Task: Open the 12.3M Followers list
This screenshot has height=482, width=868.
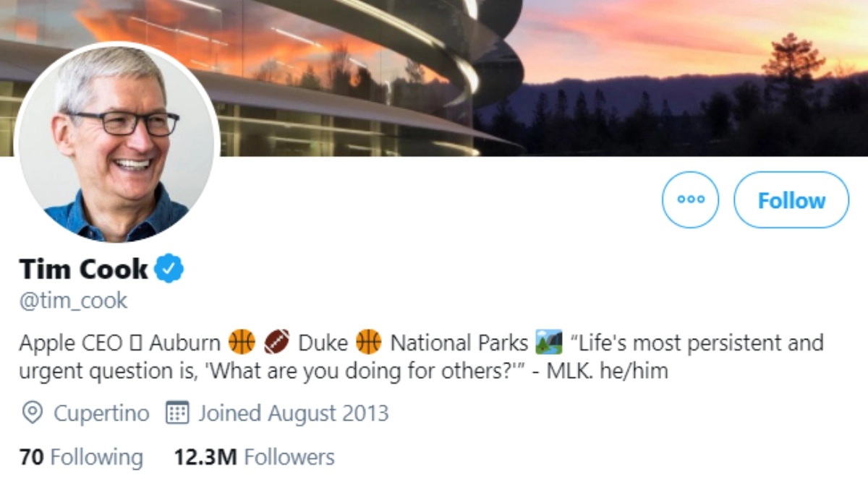Action: [x=253, y=456]
